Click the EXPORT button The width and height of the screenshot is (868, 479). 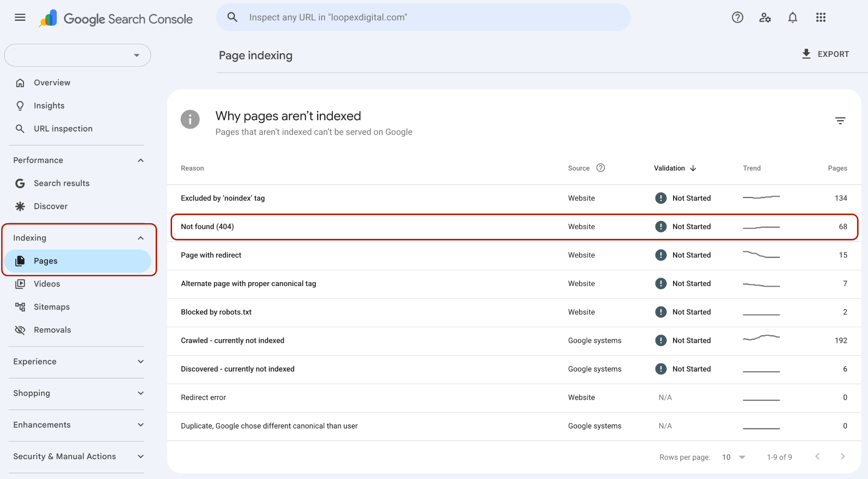(825, 54)
